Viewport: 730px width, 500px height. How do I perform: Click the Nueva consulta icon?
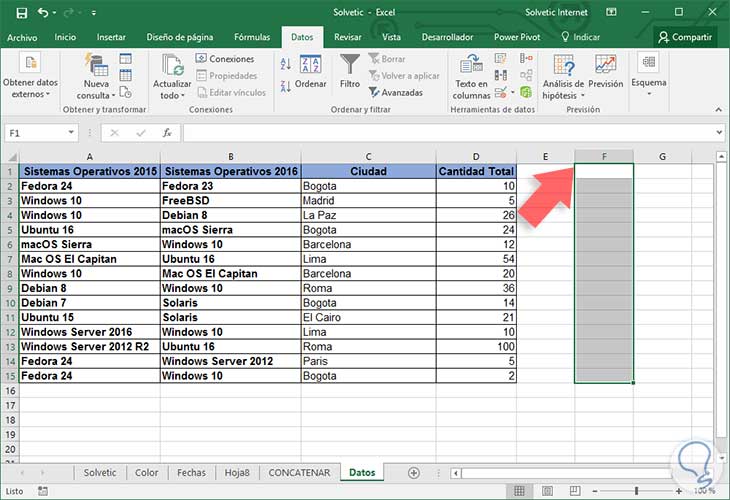pos(96,65)
